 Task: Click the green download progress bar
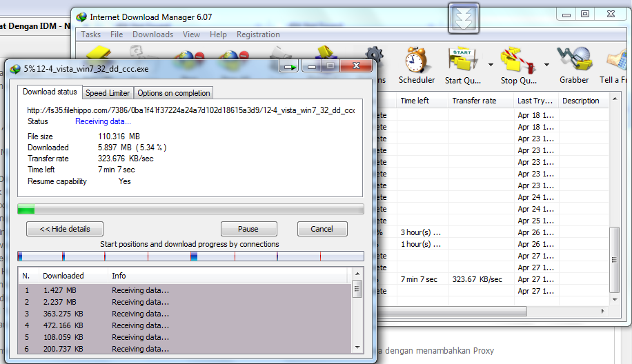point(190,209)
